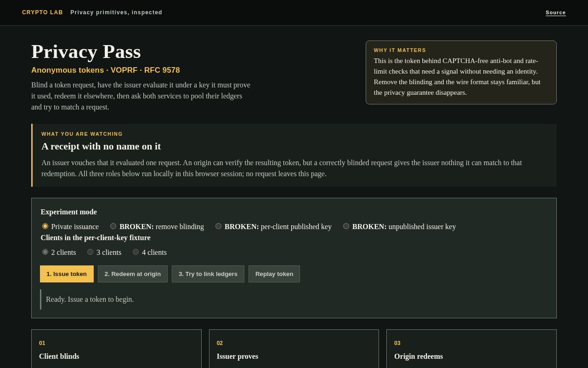Click the Experiment mode label

point(69,212)
